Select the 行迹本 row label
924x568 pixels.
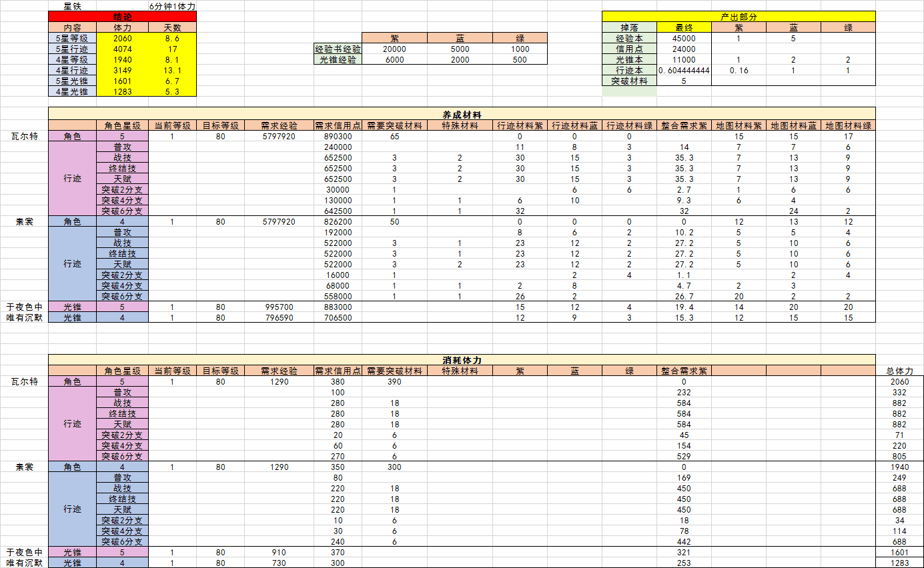[629, 70]
